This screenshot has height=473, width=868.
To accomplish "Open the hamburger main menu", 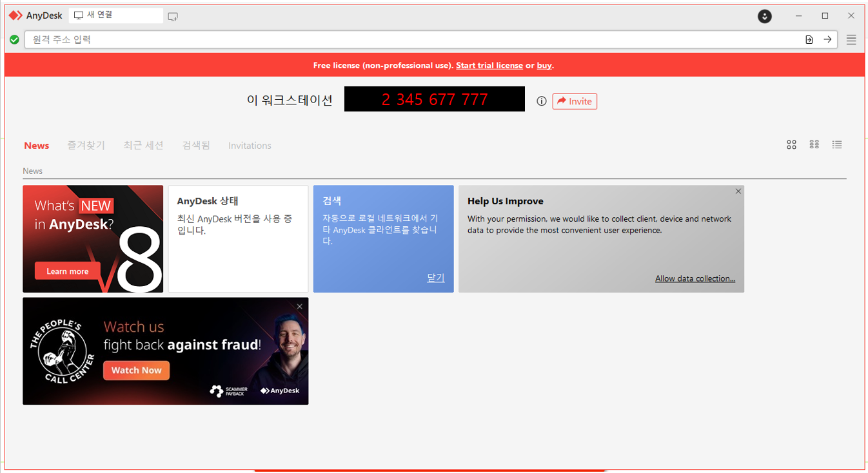I will (851, 40).
